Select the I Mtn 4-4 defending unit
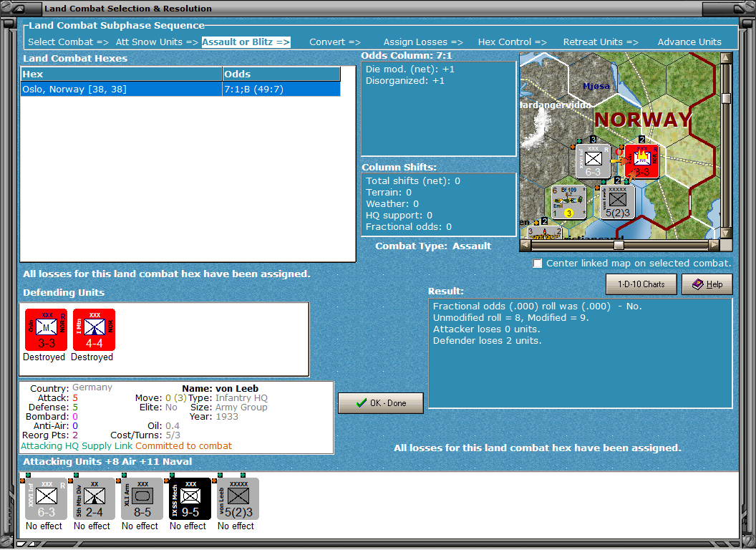This screenshot has height=550, width=756. click(94, 329)
